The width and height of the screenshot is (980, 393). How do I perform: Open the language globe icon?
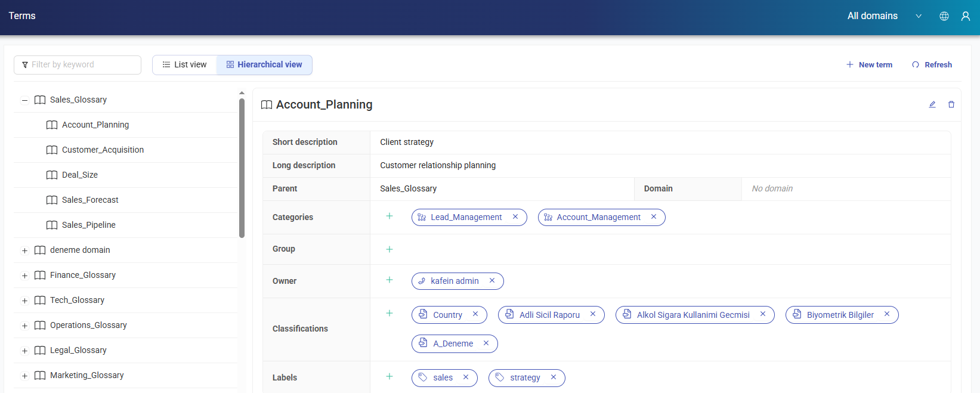(x=944, y=16)
